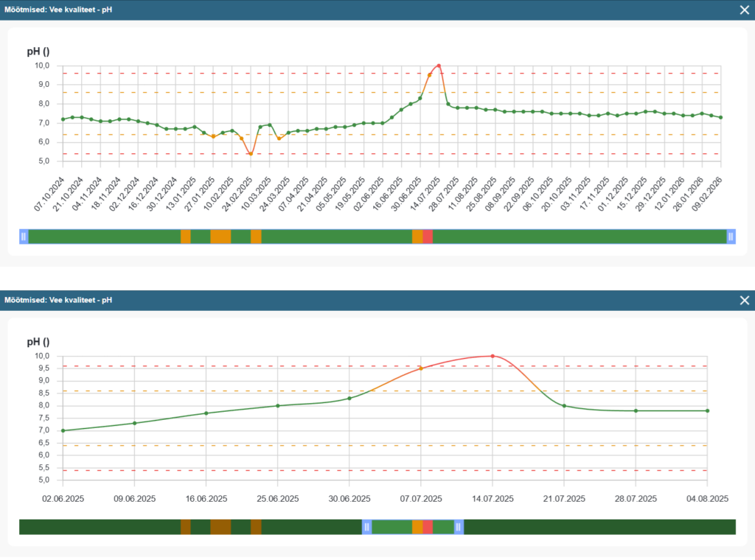
Task: Grab the left handle of top range bar
Action: click(x=24, y=237)
